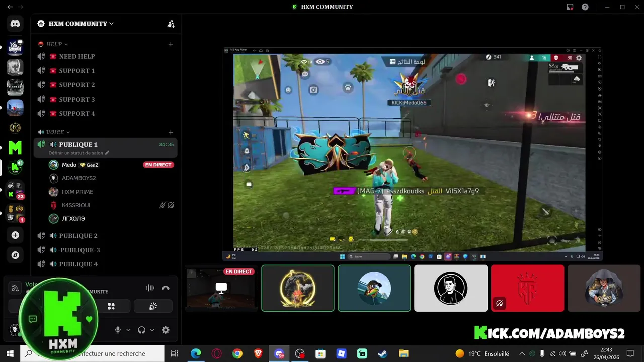Click the EN DIRECT badge next to Medo
This screenshot has width=644, height=362.
click(x=158, y=165)
